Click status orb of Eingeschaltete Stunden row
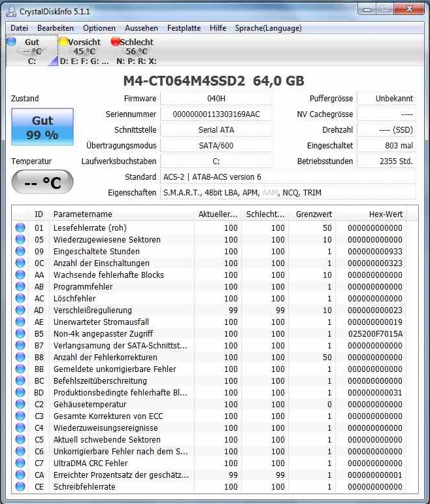Screen dimensions: 430x504 [x=20, y=251]
